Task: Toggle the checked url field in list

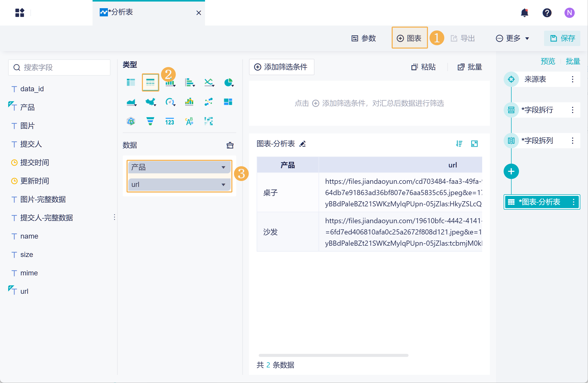Action: pos(24,291)
